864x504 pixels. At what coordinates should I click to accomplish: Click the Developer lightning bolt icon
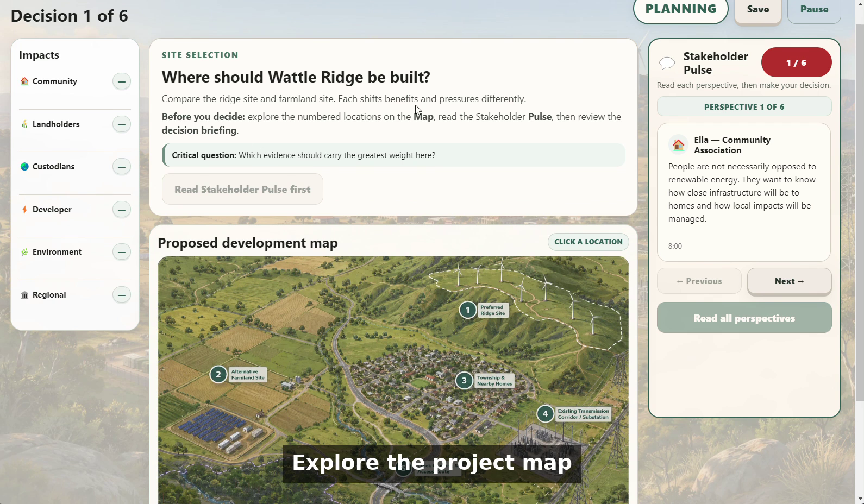click(24, 210)
